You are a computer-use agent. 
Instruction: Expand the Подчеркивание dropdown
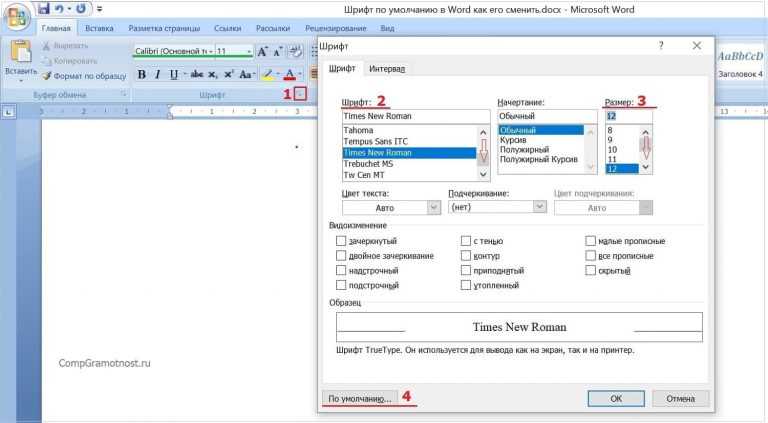[497, 207]
